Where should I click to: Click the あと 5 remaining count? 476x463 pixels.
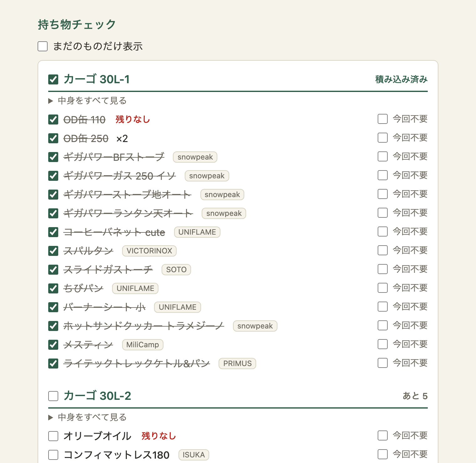pos(415,396)
